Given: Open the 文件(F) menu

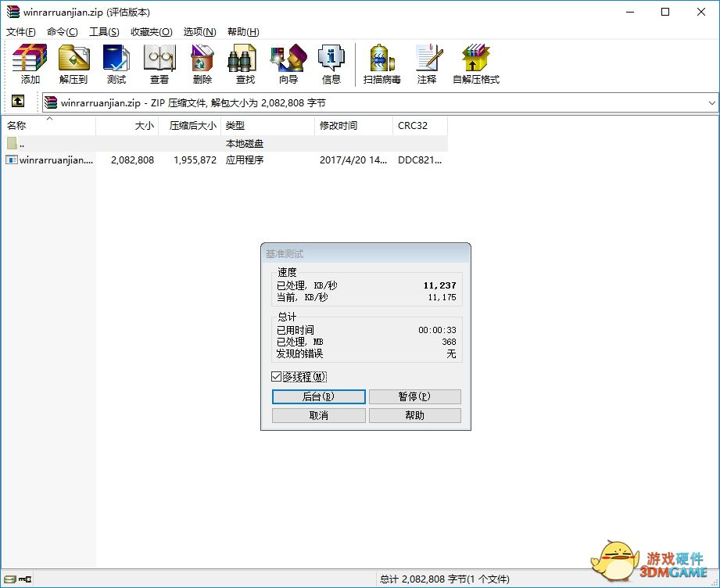Looking at the screenshot, I should point(20,32).
